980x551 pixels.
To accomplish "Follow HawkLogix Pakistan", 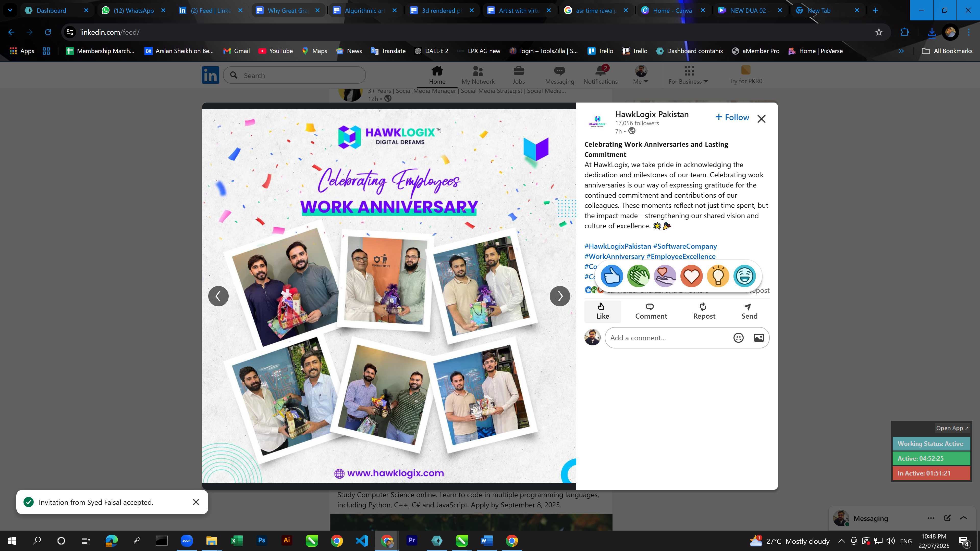I will click(732, 118).
